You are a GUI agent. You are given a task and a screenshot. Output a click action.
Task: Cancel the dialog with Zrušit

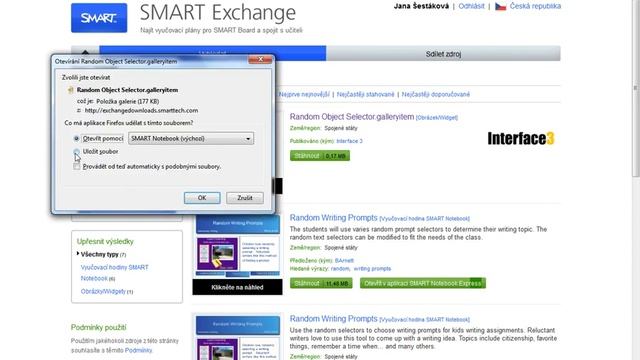point(245,198)
